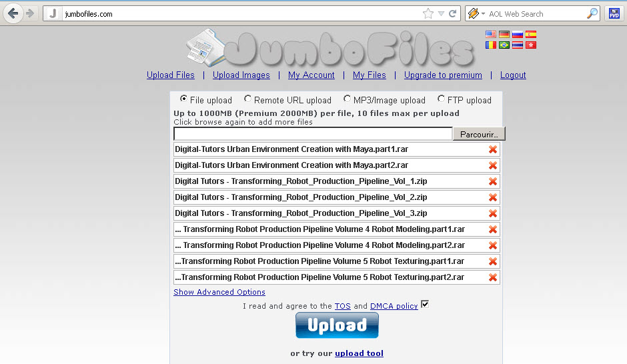Click the Maya.part1.rar file name

291,149
